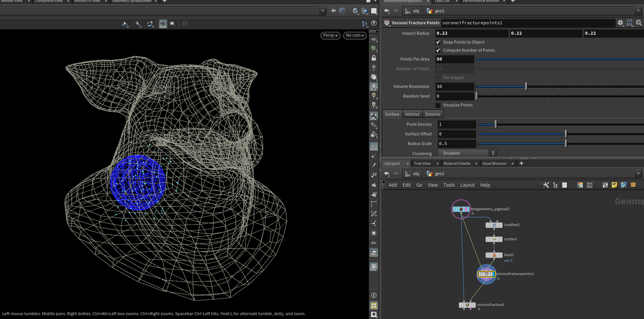The width and height of the screenshot is (644, 319).
Task: Open the Material Palette tab
Action: click(457, 164)
